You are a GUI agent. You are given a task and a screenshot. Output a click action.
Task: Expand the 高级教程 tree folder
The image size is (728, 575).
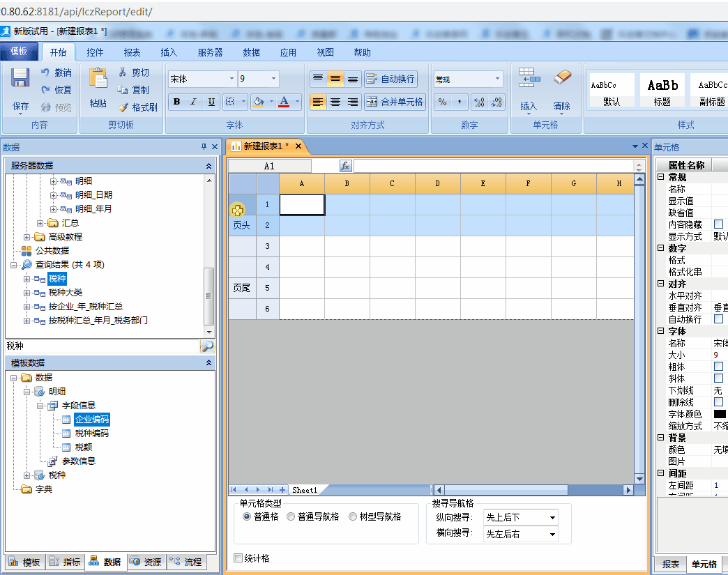point(27,237)
